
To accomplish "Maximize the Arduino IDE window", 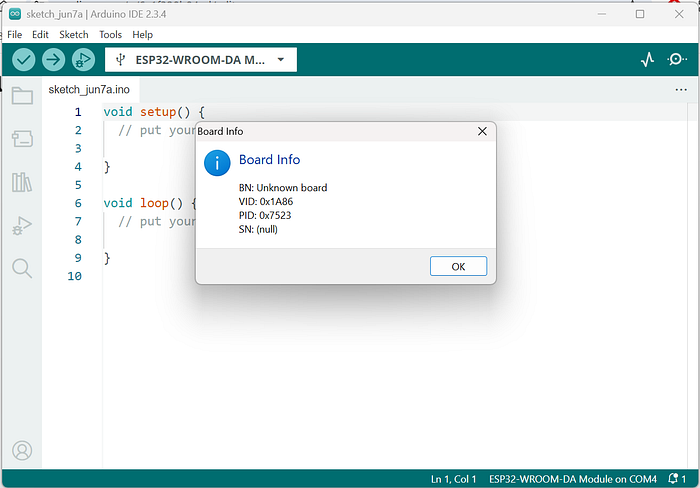I will [x=640, y=14].
